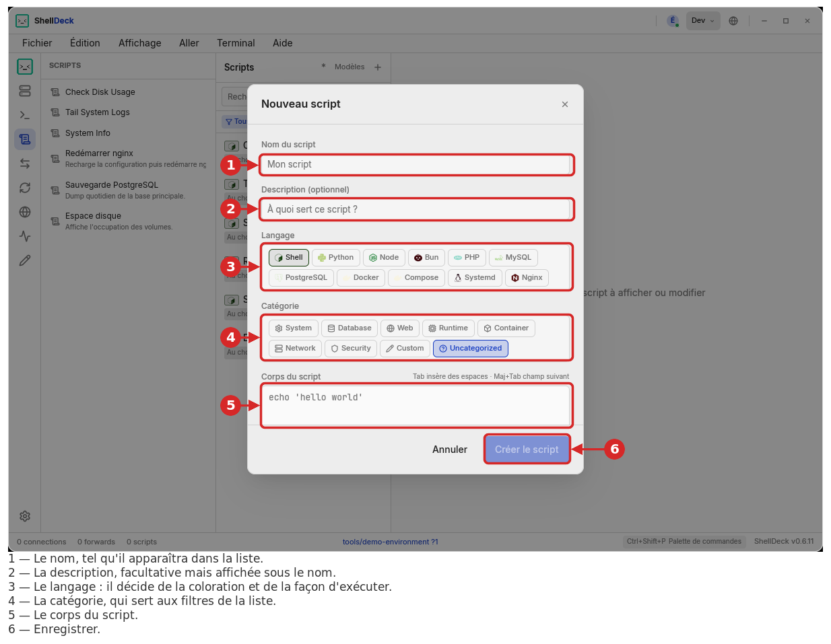Select the Tail System Logs script
Viewport: 831px width, 644px height.
click(x=128, y=112)
